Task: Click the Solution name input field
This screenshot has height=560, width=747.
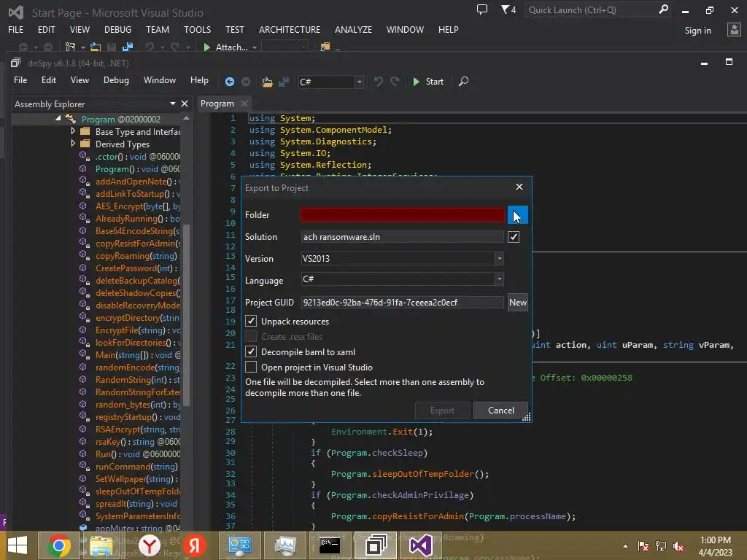Action: point(402,237)
